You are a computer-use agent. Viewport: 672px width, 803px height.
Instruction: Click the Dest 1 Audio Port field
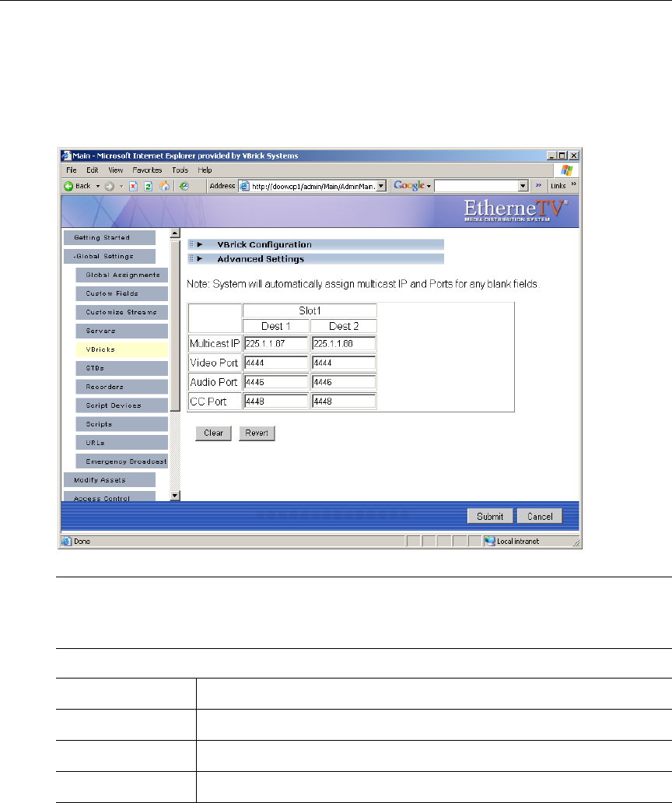tap(276, 382)
